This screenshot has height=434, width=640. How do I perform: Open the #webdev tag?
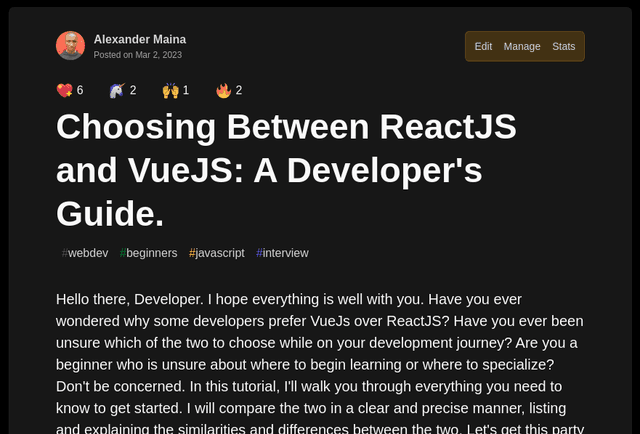85,253
